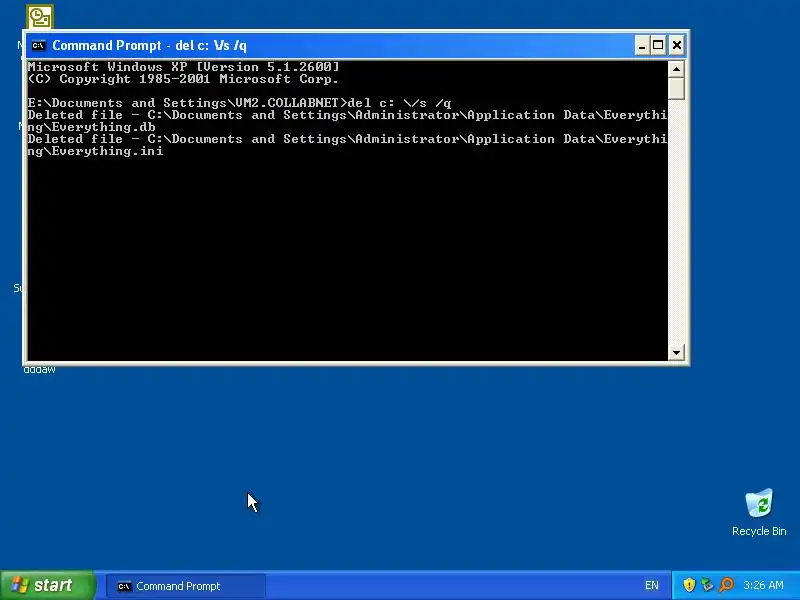Click the Copyright 1985-2001 Microsoft Corp. line
Viewport: 800px width, 600px height.
(183, 79)
